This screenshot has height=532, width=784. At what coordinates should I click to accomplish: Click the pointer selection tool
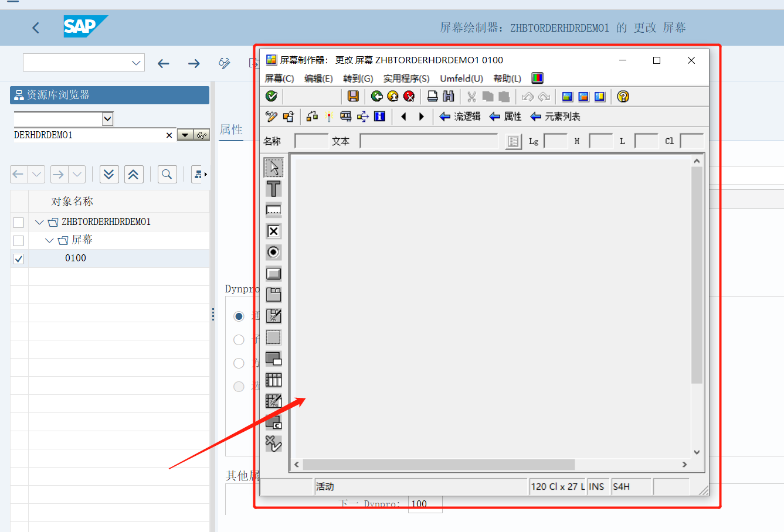(273, 167)
